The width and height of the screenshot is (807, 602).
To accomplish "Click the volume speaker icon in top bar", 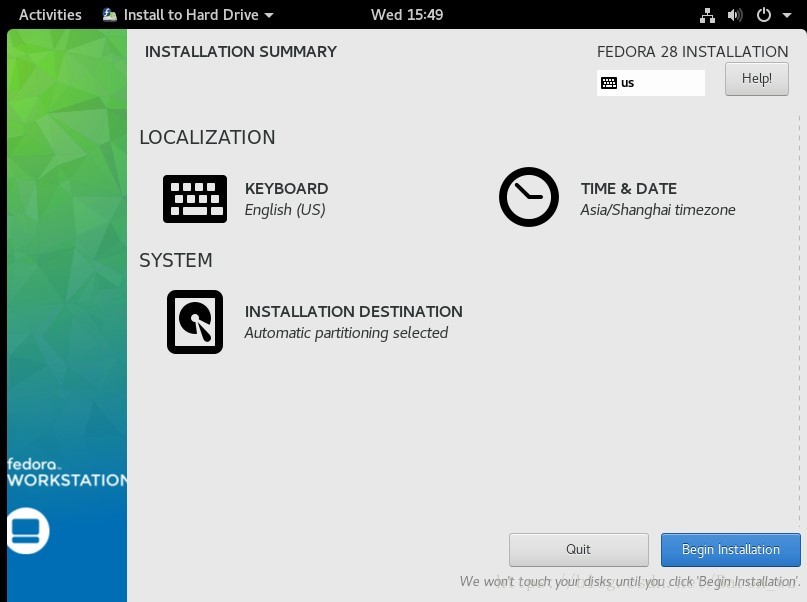I will 735,15.
